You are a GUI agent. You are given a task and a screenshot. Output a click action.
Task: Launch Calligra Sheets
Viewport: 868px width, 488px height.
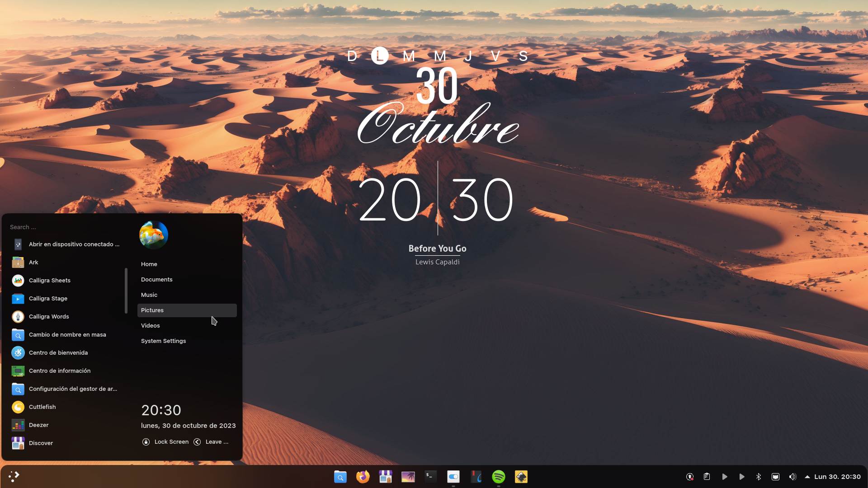pyautogui.click(x=67, y=281)
